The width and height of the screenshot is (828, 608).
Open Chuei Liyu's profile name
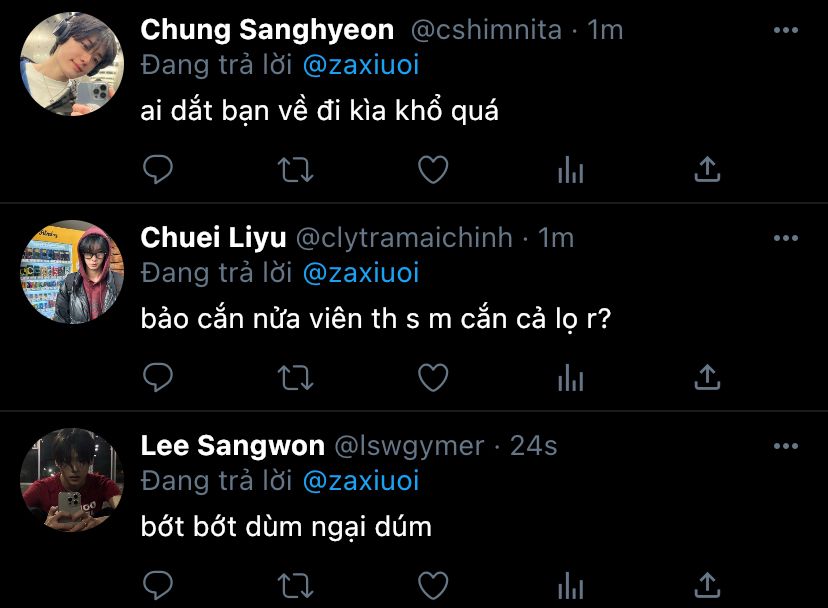[x=214, y=238]
